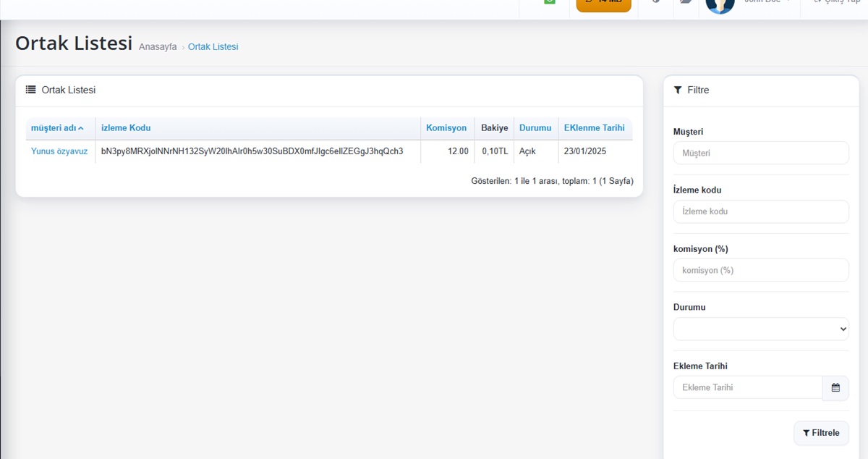Go to Anasayfa breadcrumb link
This screenshot has height=459, width=868.
(x=158, y=47)
